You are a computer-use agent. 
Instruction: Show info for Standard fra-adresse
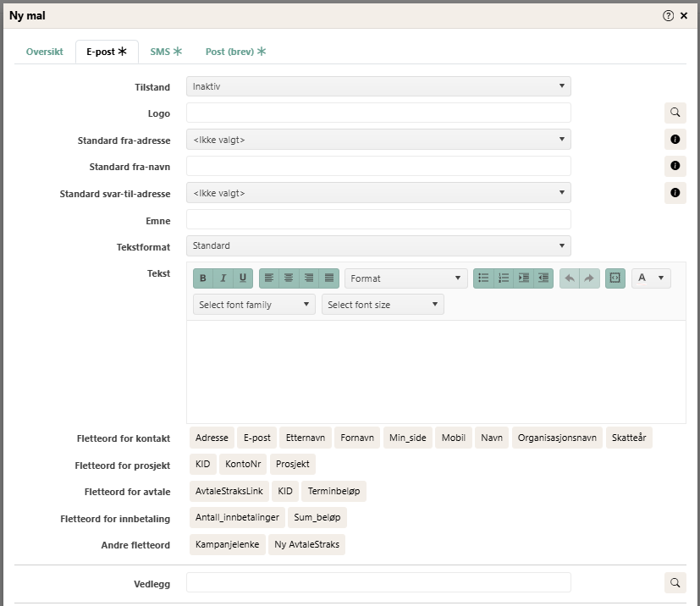675,140
